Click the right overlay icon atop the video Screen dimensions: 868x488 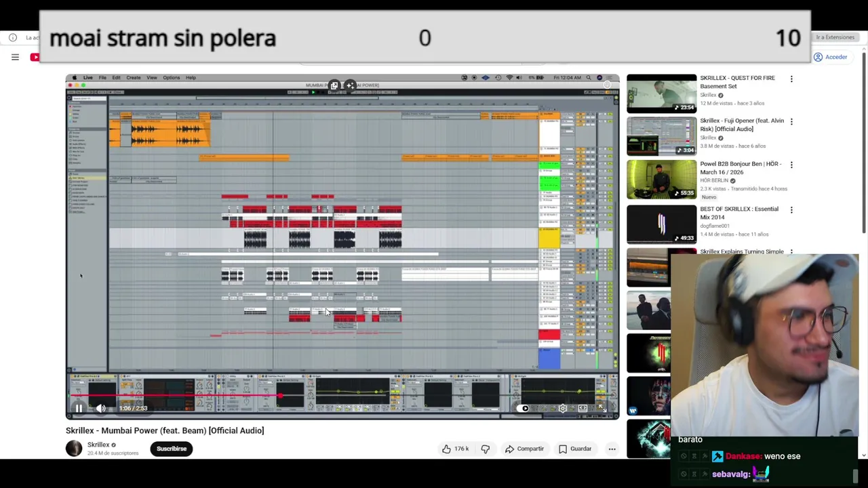(x=350, y=85)
